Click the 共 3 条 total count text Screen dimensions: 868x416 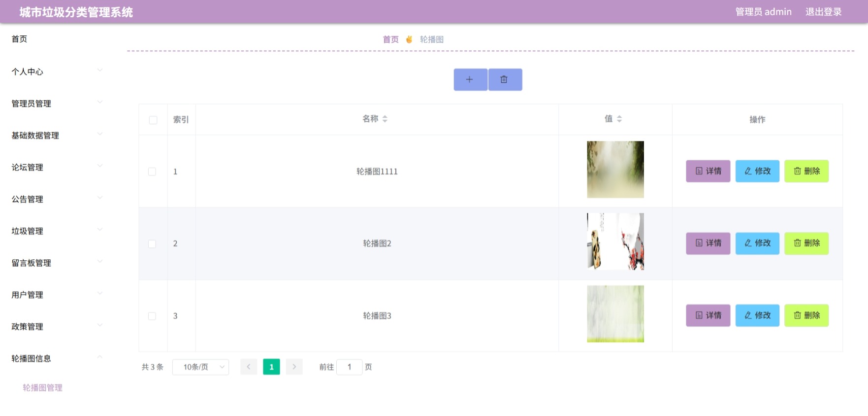click(153, 367)
